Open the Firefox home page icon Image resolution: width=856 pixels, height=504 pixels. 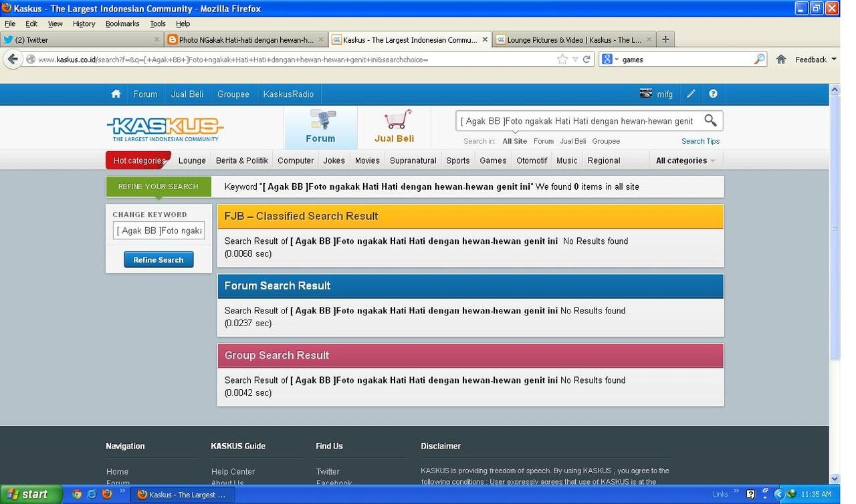point(781,59)
